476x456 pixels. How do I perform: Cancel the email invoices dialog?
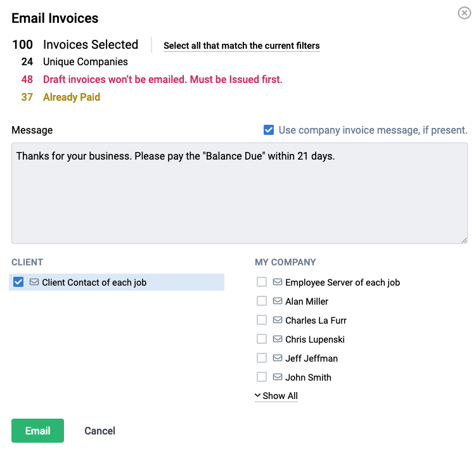coord(100,431)
